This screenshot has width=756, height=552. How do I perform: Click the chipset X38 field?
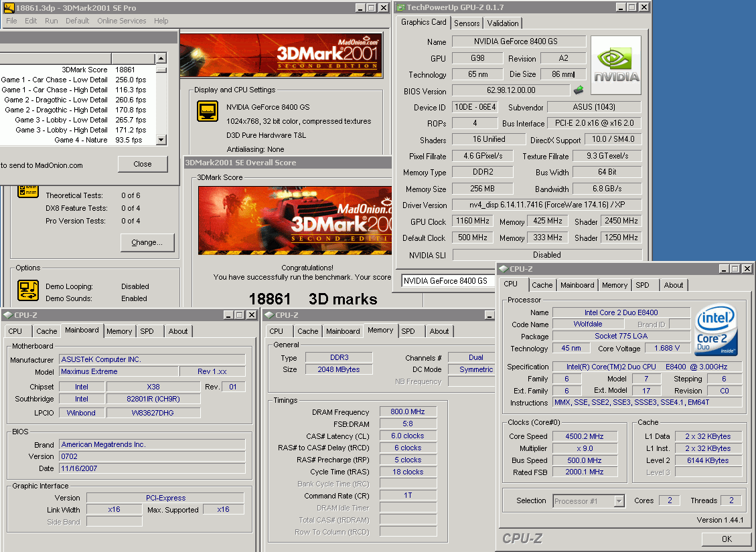pos(153,387)
